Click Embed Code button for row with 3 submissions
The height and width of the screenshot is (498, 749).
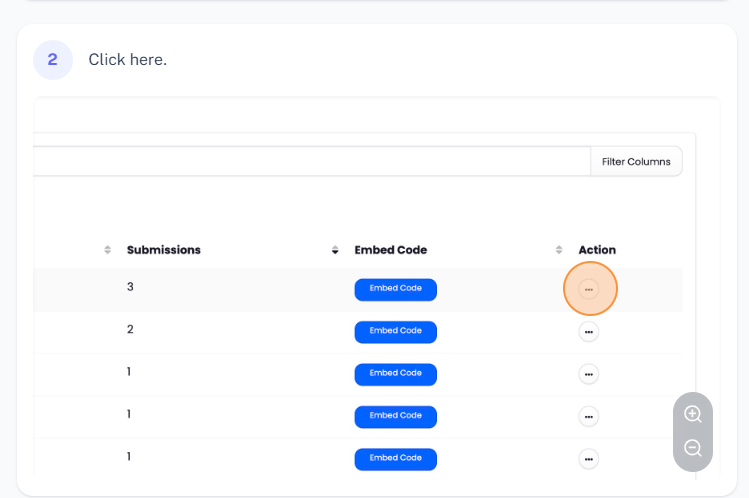[396, 289]
